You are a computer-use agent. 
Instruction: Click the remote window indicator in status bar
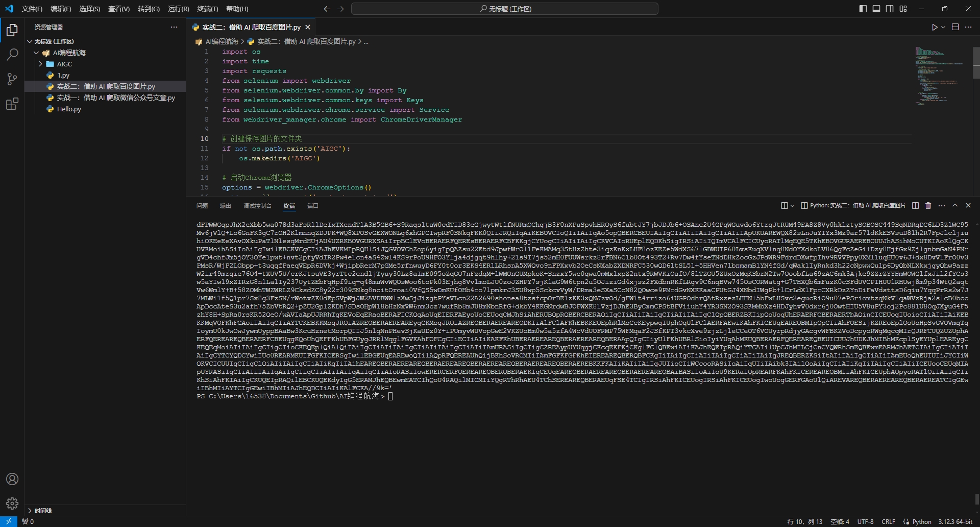click(x=8, y=521)
